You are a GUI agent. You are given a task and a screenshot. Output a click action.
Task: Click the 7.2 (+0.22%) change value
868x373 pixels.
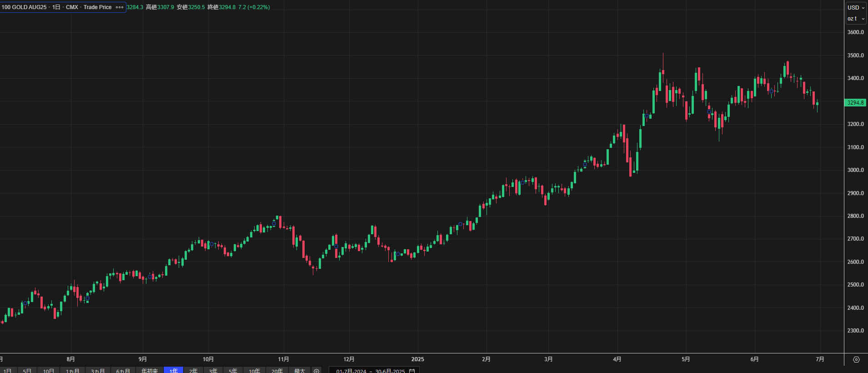click(254, 7)
